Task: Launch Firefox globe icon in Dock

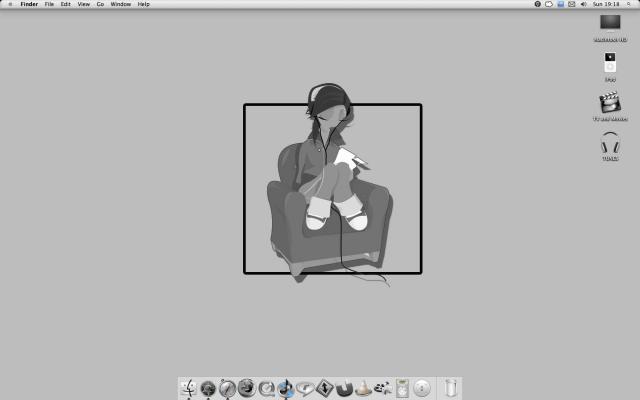Action: 247,388
